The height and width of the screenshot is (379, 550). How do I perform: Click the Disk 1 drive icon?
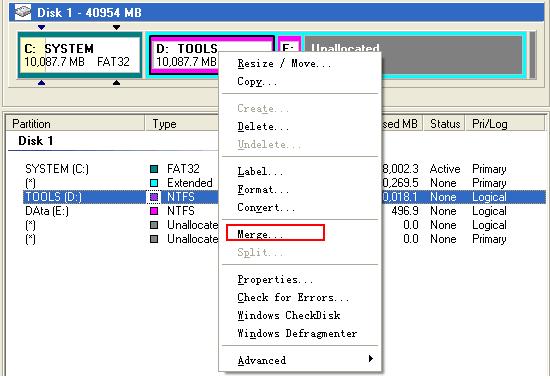pos(23,12)
